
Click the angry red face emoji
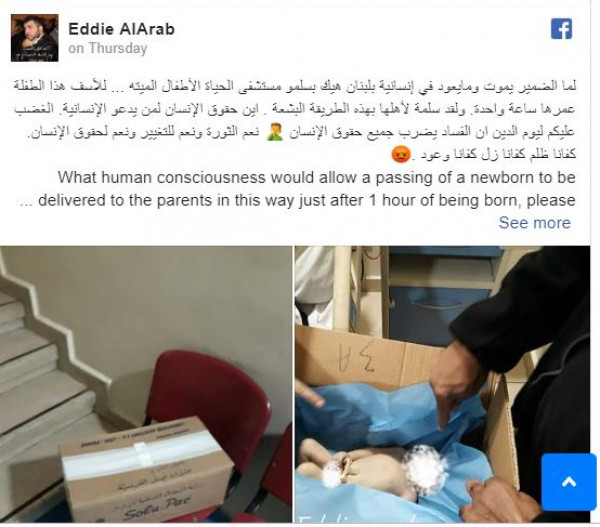401,155
